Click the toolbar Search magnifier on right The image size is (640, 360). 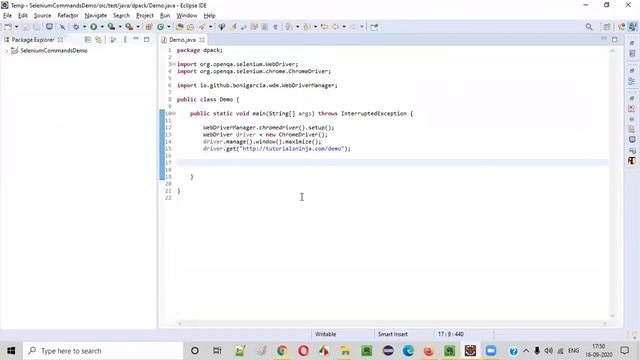[589, 27]
